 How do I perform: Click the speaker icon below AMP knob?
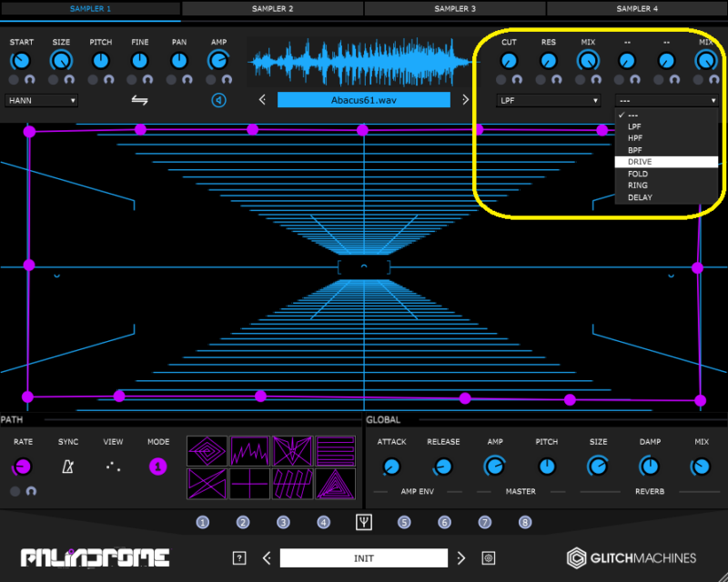(218, 100)
